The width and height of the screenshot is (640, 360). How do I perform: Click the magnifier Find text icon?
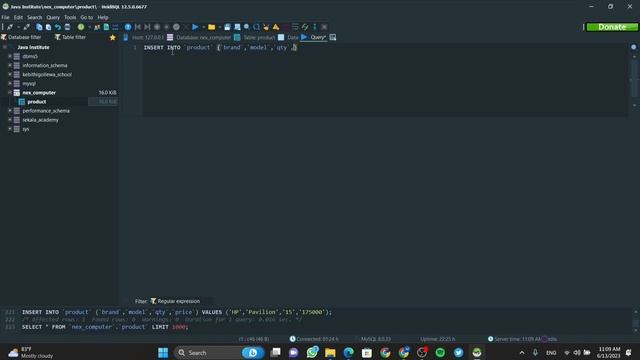[x=247, y=27]
